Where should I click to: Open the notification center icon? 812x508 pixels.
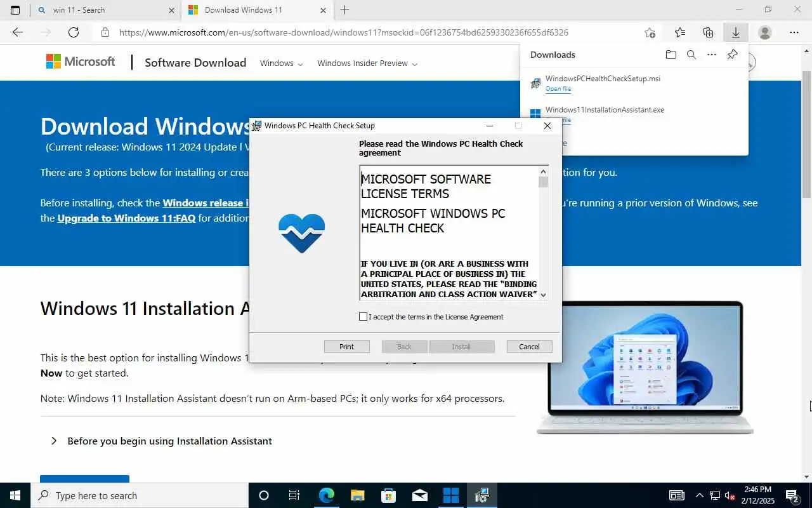pos(792,495)
